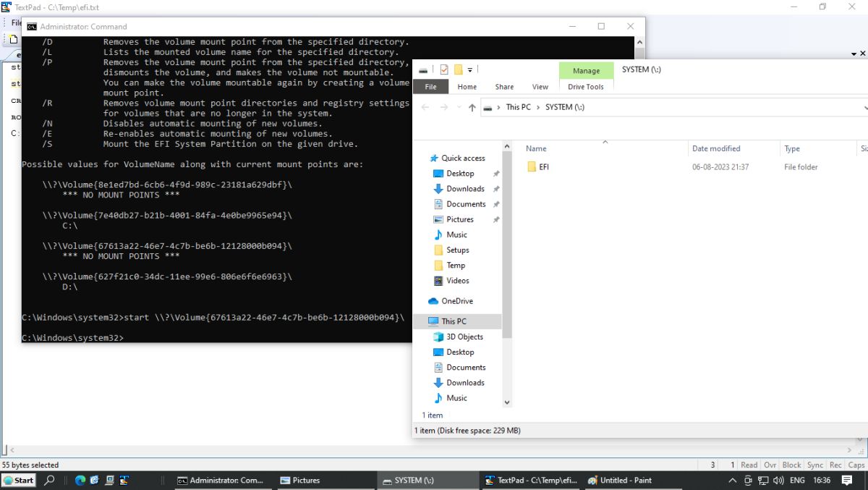The height and width of the screenshot is (490, 868).
Task: Open Setups folder in navigation pane
Action: point(457,250)
